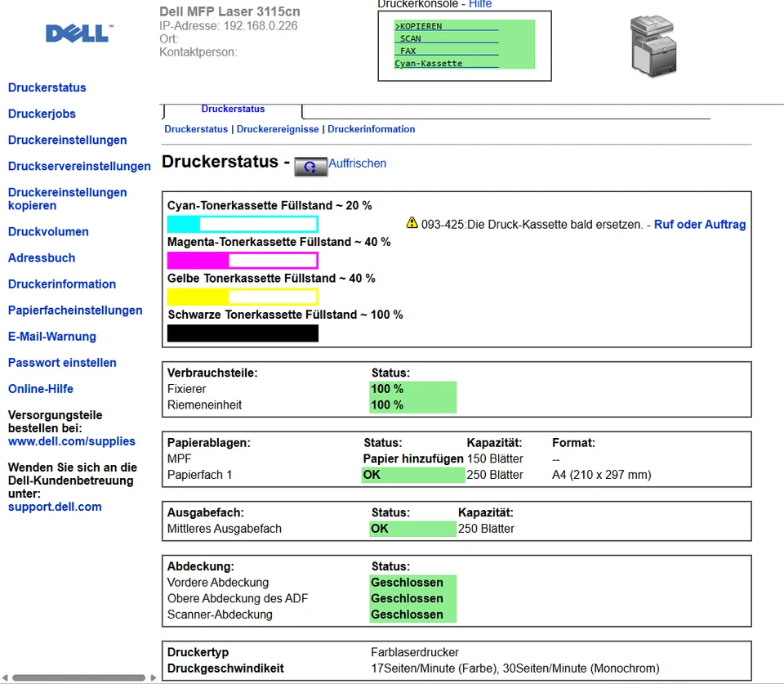Click the Dell logo
Image resolution: width=784 pixels, height=684 pixels.
click(x=77, y=34)
